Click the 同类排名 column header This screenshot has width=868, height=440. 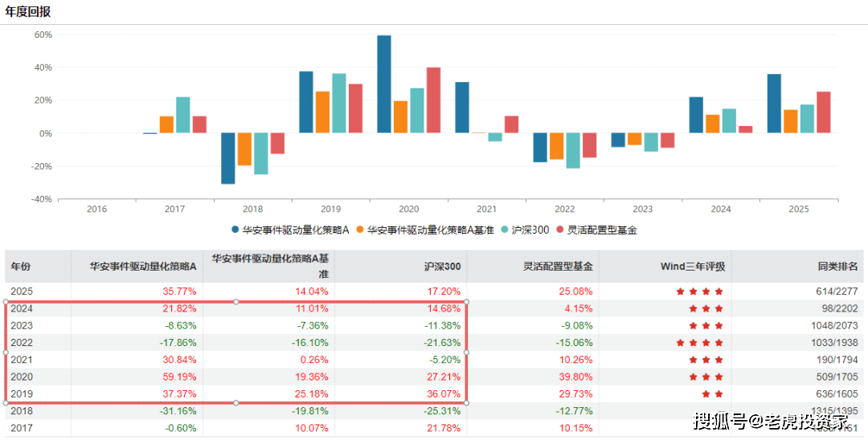pos(837,267)
